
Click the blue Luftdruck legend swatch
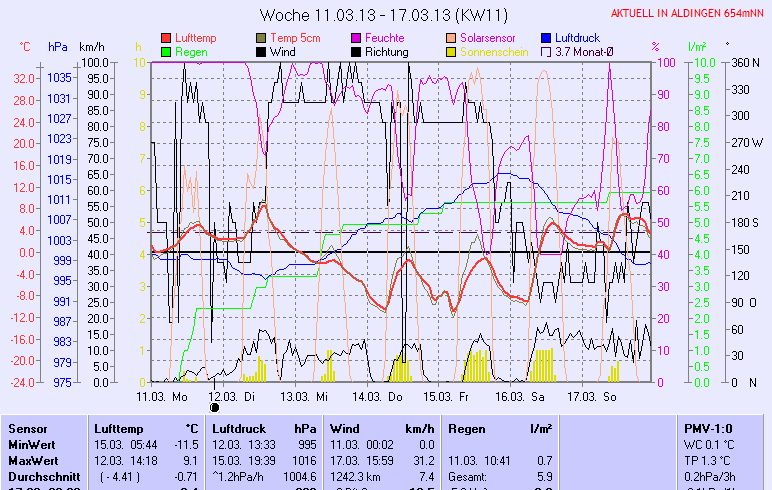pos(546,38)
